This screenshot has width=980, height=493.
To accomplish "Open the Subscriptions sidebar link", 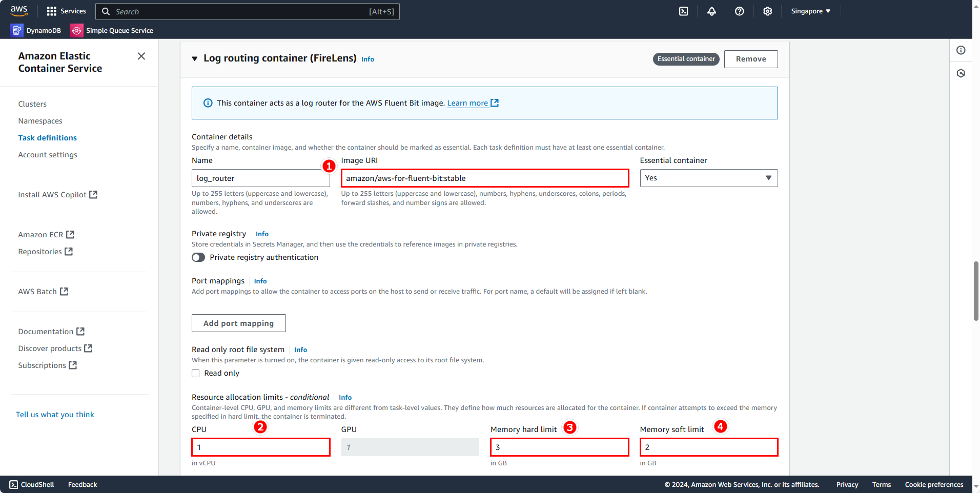I will coord(42,365).
